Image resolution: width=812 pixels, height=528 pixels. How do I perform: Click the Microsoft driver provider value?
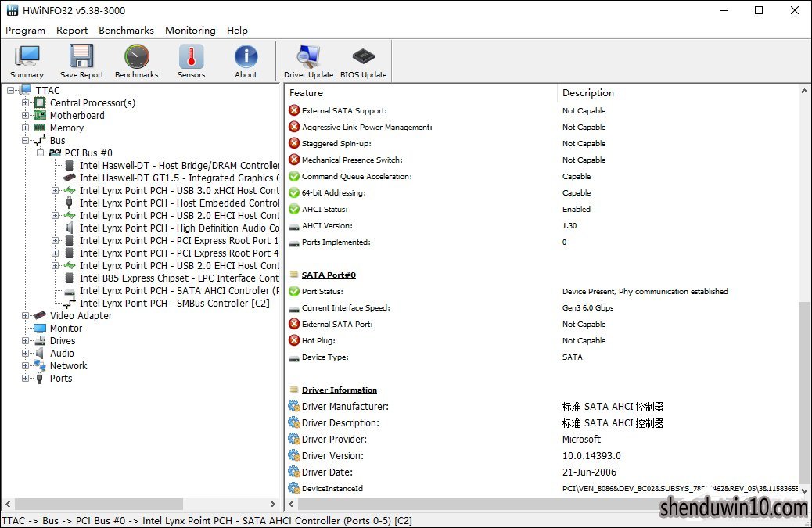pyautogui.click(x=581, y=439)
